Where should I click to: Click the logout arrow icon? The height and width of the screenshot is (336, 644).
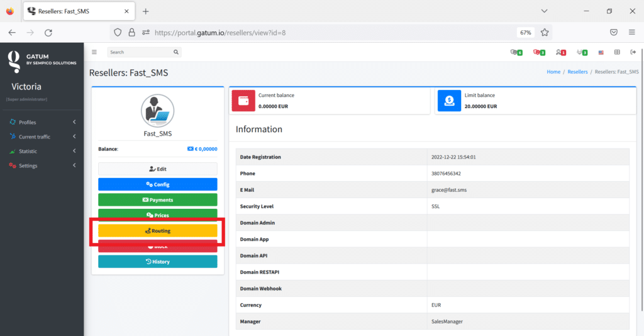pyautogui.click(x=633, y=52)
